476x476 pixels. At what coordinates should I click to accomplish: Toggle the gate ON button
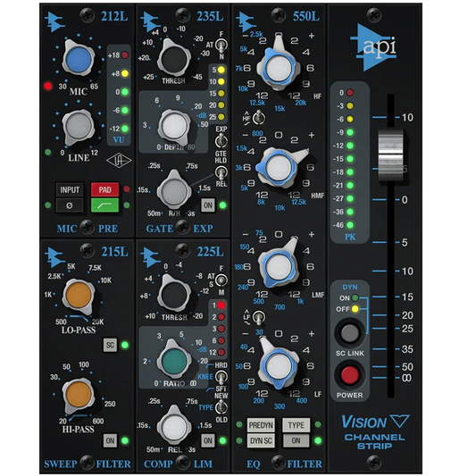208,205
